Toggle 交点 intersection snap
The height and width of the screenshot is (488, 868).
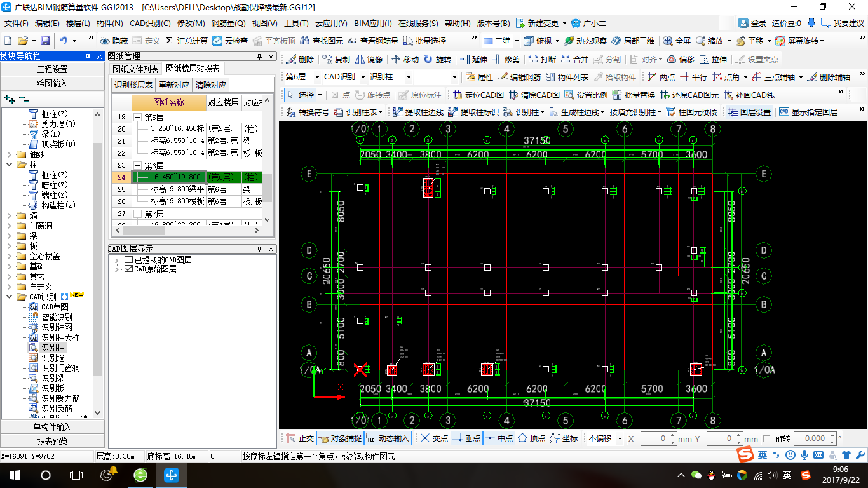[x=434, y=438]
